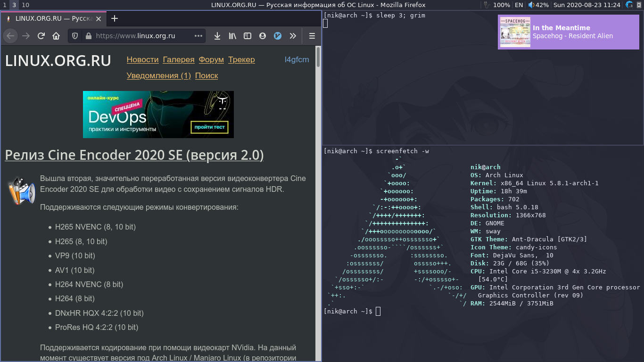This screenshot has height=362, width=644.
Task: Click the H265 NVENC (8, 10 bit) list item
Action: [x=95, y=227]
